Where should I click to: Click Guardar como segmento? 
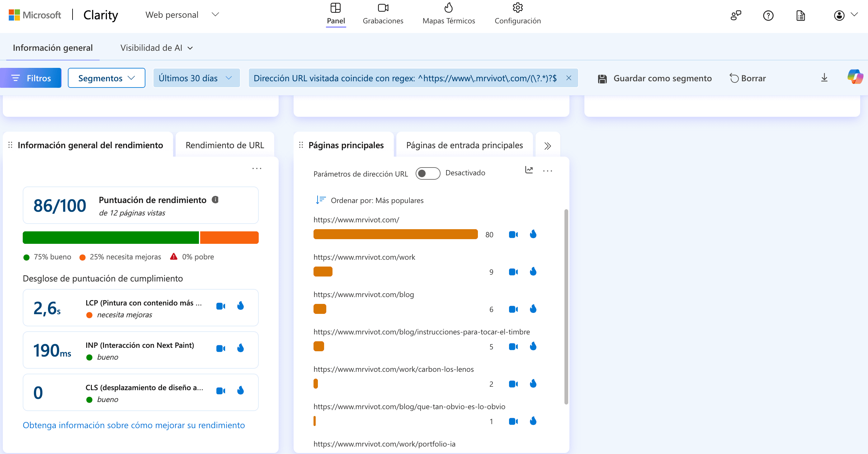(655, 78)
